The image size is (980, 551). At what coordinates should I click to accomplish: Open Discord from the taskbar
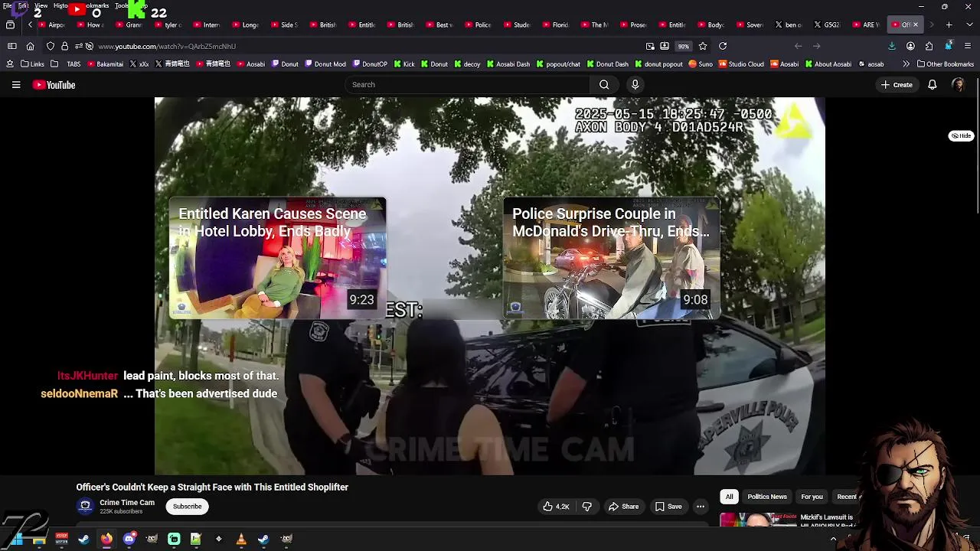[x=129, y=539]
